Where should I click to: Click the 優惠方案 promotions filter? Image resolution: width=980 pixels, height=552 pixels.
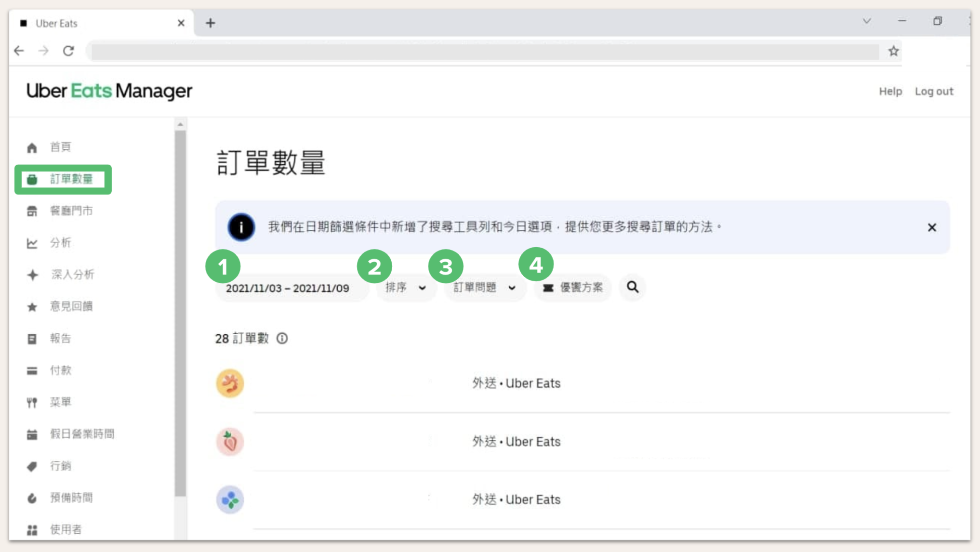coord(572,288)
